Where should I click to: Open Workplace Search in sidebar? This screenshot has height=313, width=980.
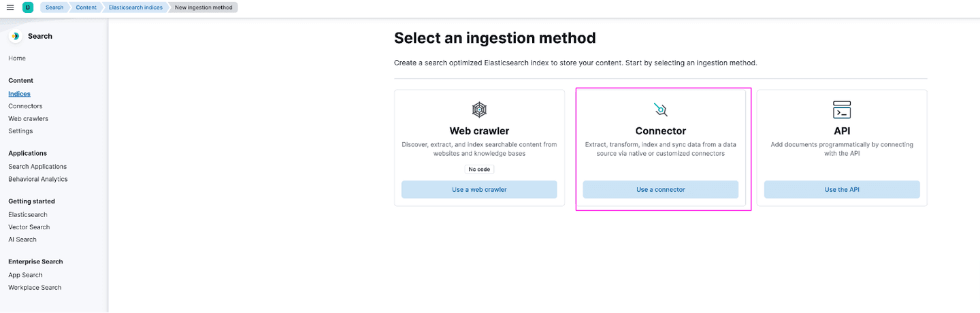(x=35, y=288)
